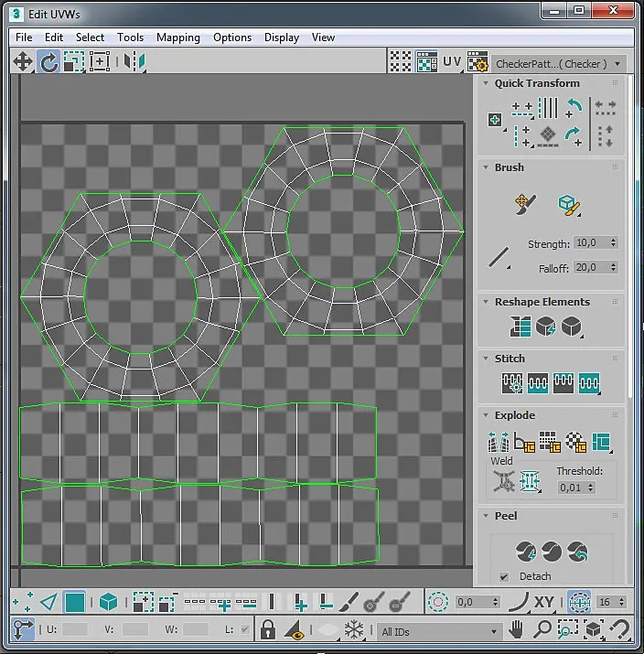
Task: Select the Freeform Mode tool
Action: coord(100,61)
